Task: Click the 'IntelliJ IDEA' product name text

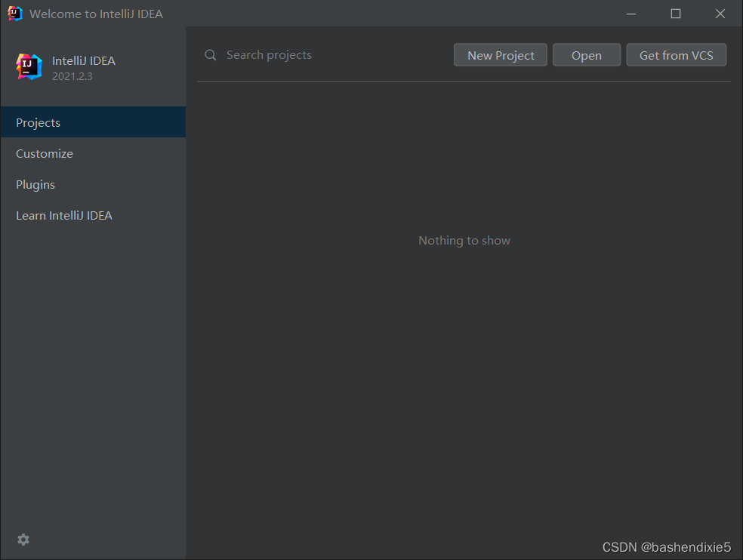Action: coord(83,60)
